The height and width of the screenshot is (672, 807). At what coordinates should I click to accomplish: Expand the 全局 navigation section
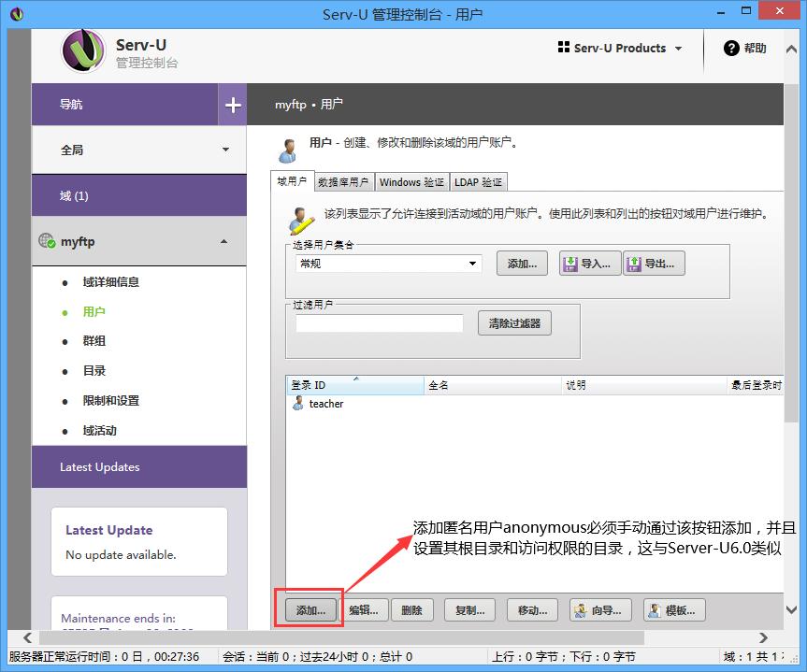pos(139,150)
